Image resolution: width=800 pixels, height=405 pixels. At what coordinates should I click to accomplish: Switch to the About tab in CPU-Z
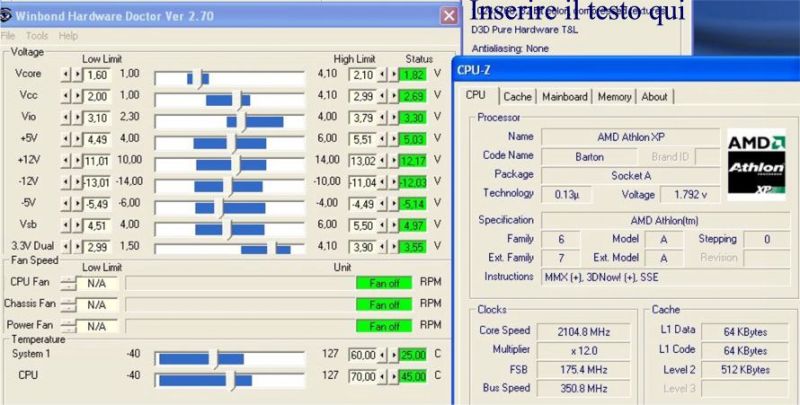coord(655,96)
